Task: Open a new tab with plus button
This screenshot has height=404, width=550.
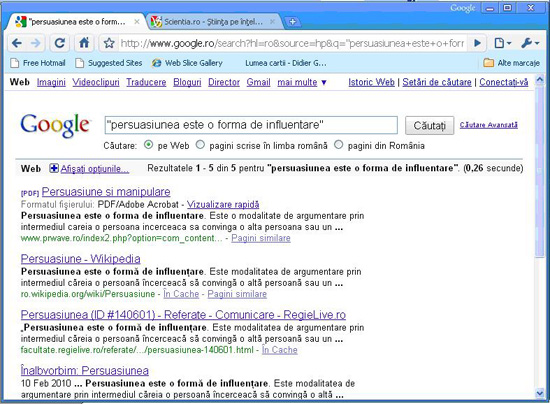Action: coord(292,22)
